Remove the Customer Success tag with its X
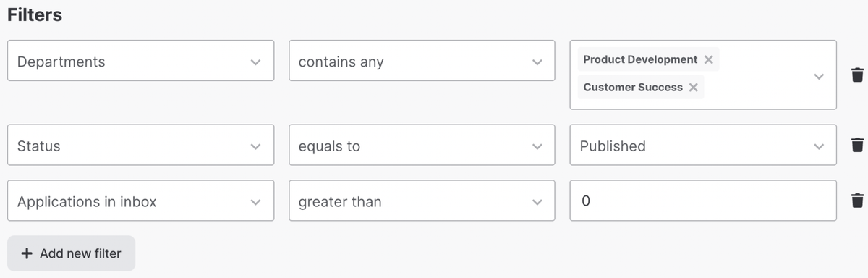This screenshot has width=868, height=278. click(694, 87)
